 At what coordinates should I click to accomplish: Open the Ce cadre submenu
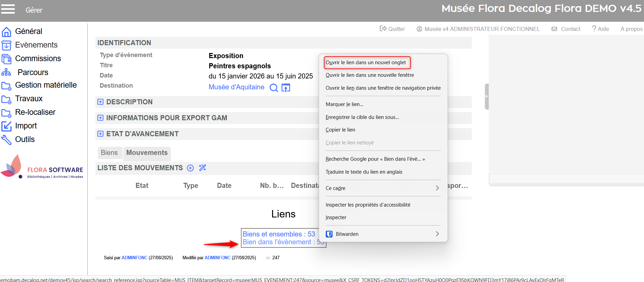tap(383, 188)
